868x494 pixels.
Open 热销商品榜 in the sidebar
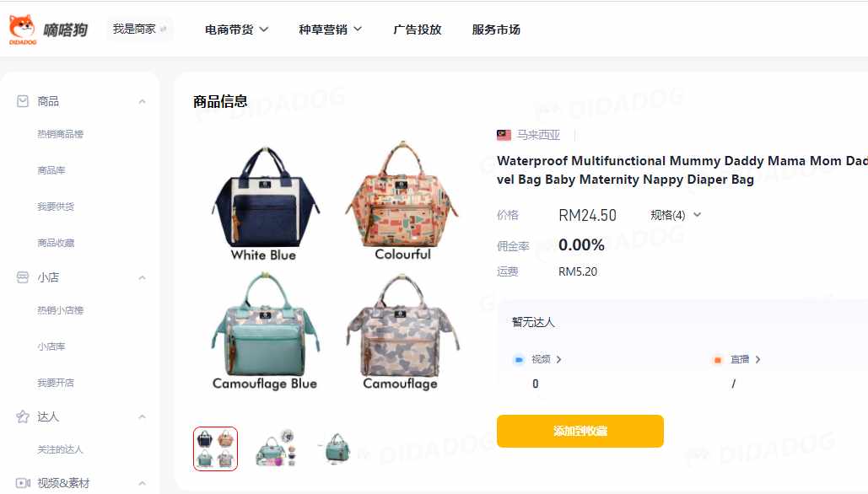[61, 134]
